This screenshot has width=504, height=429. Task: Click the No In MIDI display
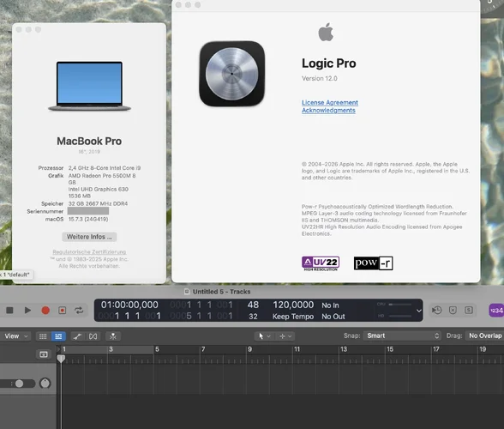tap(331, 305)
